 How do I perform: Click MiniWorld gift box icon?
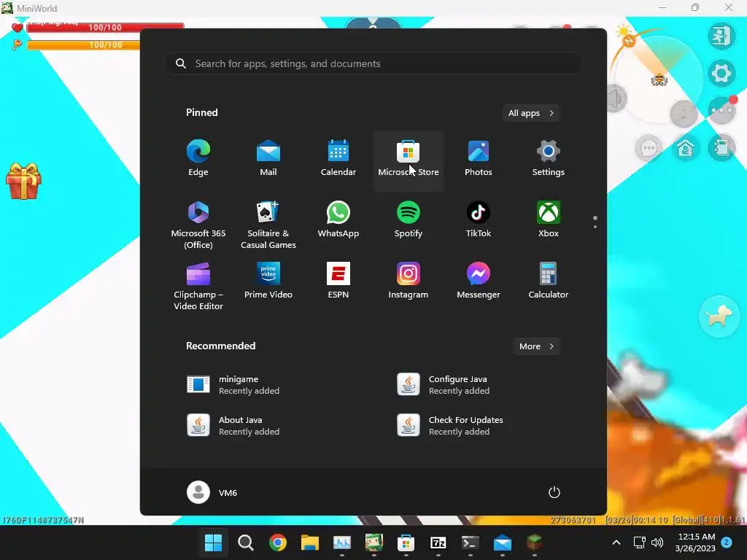click(x=23, y=181)
